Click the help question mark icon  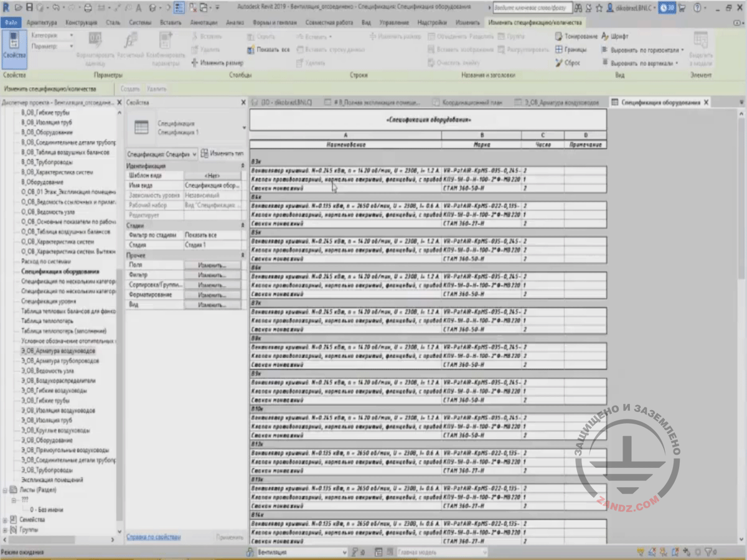pyautogui.click(x=696, y=7)
